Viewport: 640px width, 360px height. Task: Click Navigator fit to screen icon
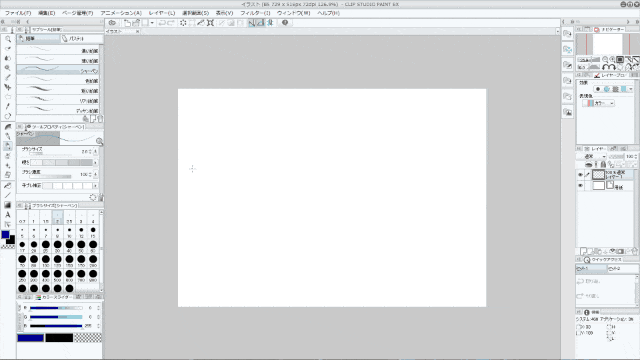(620, 60)
